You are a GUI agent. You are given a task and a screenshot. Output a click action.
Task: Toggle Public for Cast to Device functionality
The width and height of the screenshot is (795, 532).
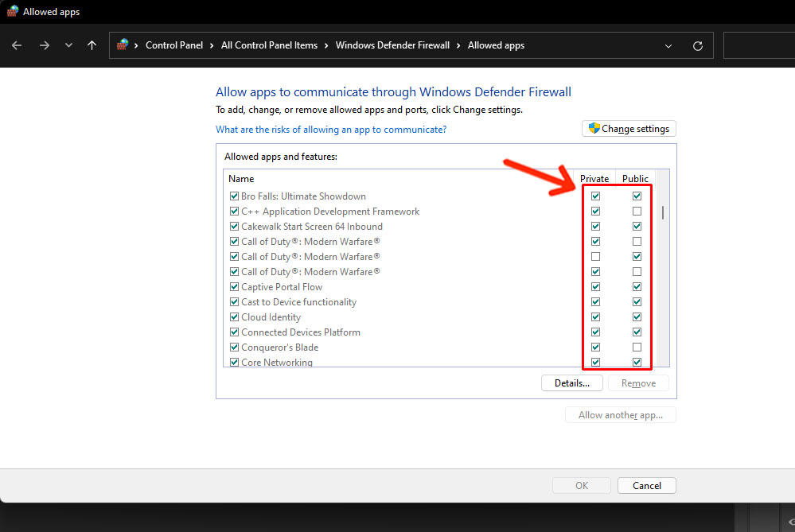637,302
